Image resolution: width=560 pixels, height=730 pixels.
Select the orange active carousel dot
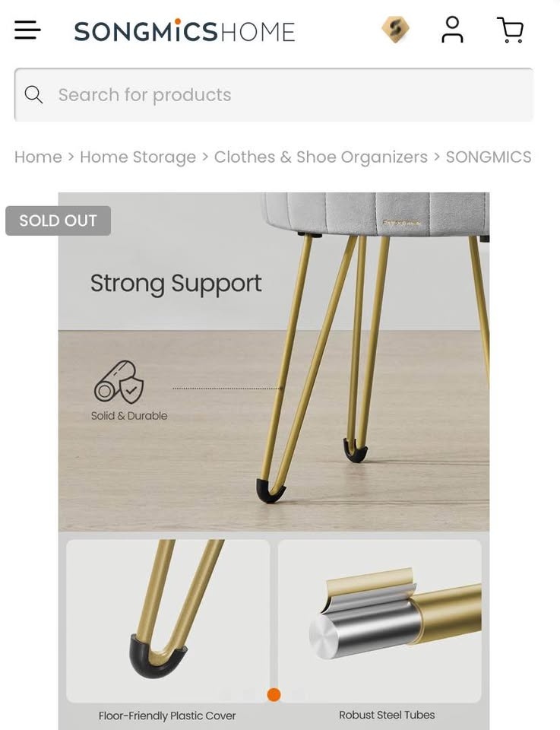click(x=274, y=694)
